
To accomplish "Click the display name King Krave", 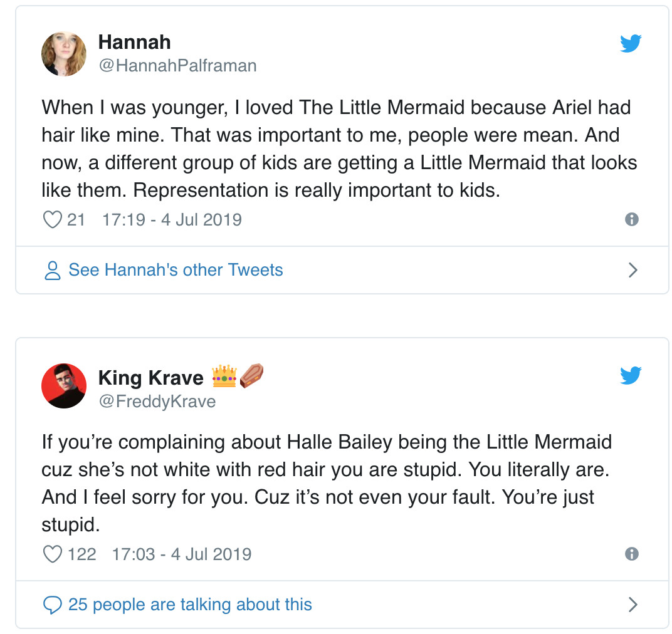I will pyautogui.click(x=151, y=378).
